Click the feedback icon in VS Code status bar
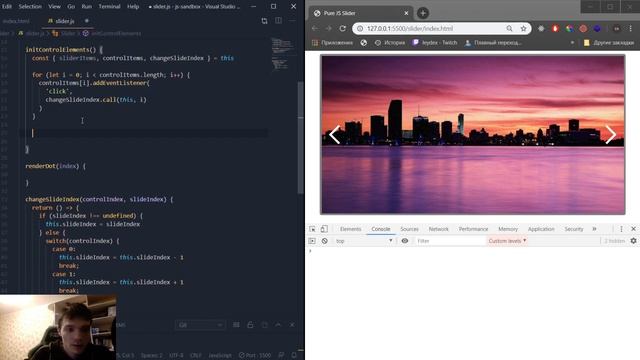The height and width of the screenshot is (360, 640). [281, 356]
